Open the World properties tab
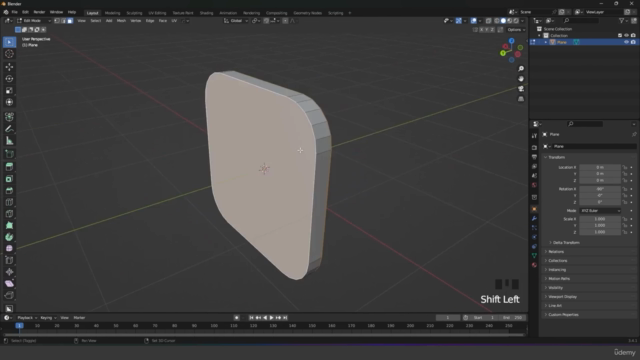The image size is (640, 360). click(x=534, y=185)
